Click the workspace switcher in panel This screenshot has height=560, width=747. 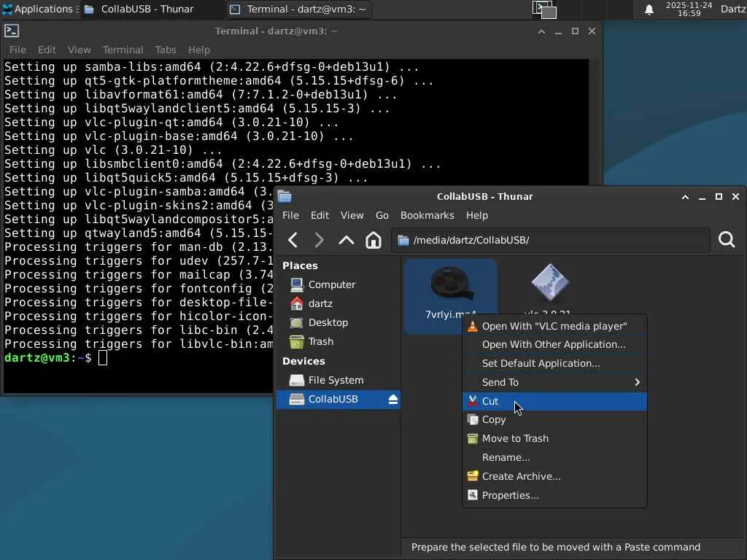click(x=544, y=9)
